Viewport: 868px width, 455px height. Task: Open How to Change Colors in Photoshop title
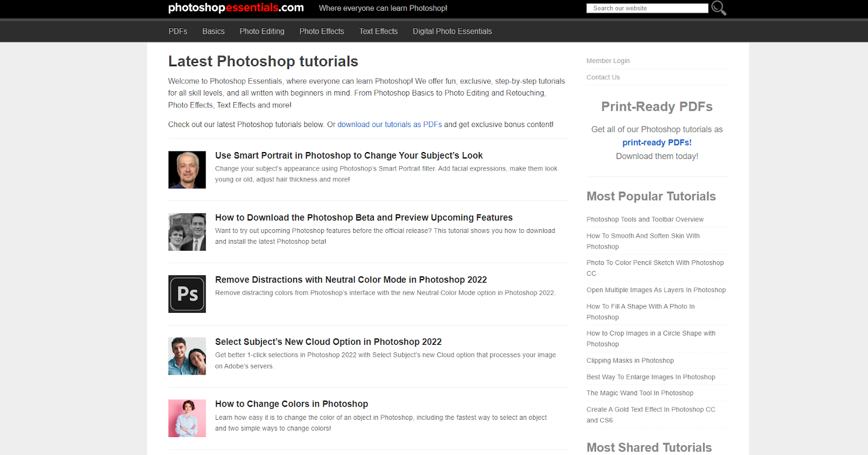tap(291, 404)
